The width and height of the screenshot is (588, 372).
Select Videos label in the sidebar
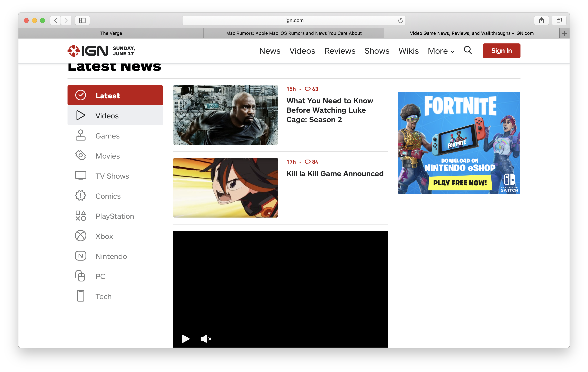tap(107, 116)
